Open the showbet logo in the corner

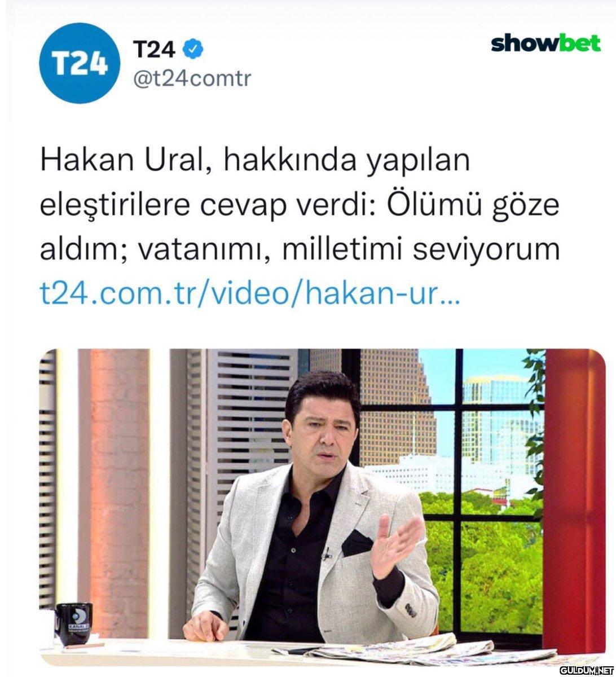[545, 44]
